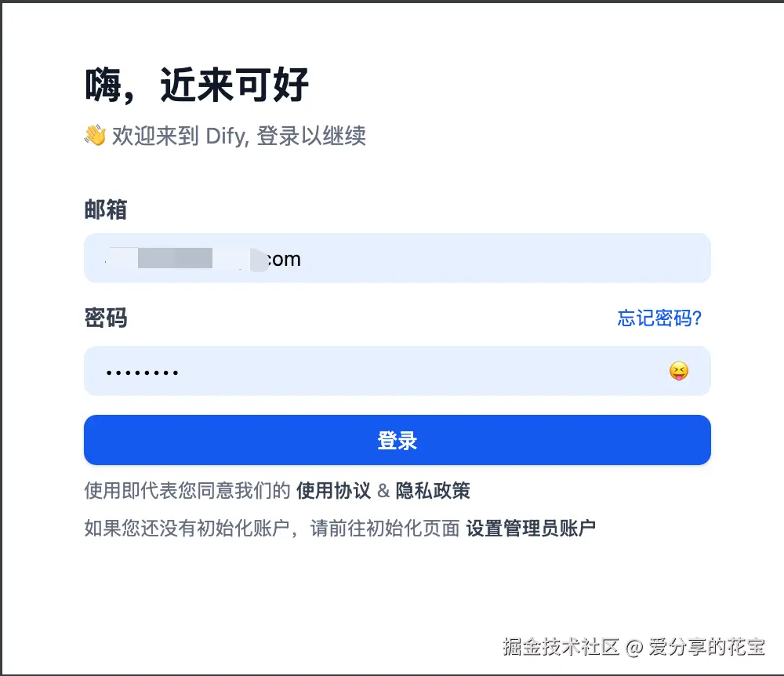
Task: Click the waving hand emoji
Action: [95, 136]
